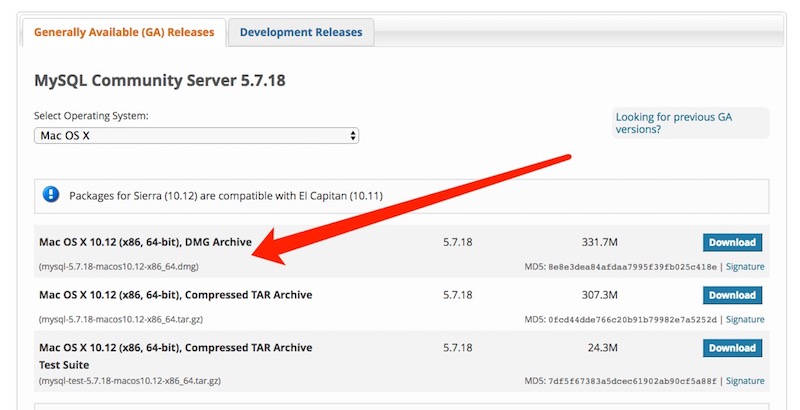Click the MD5 hash of the Test Suite archive
This screenshot has height=410, width=800.
point(632,381)
